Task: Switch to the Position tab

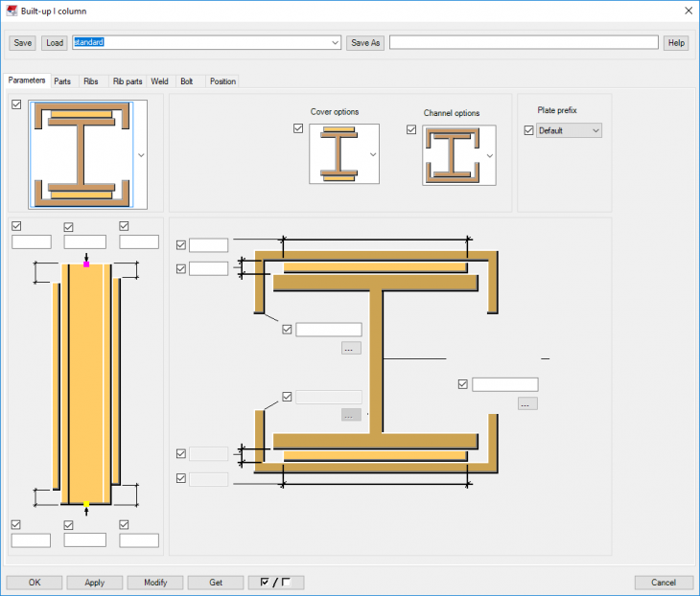Action: coord(222,81)
